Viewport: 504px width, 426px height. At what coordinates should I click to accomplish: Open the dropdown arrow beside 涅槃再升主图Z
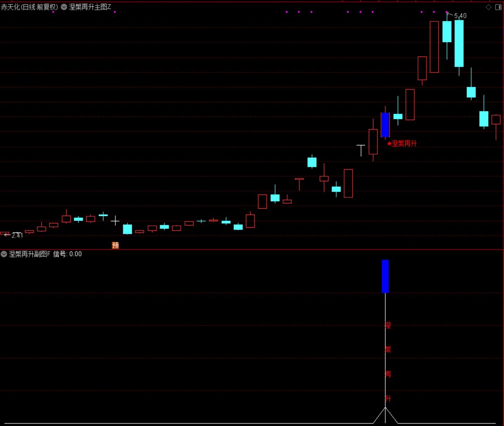(x=64, y=7)
